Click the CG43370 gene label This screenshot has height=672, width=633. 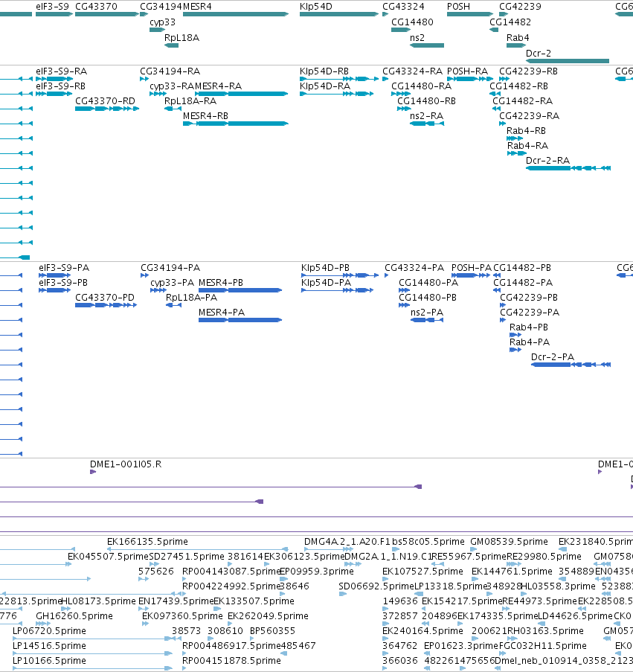(x=96, y=7)
